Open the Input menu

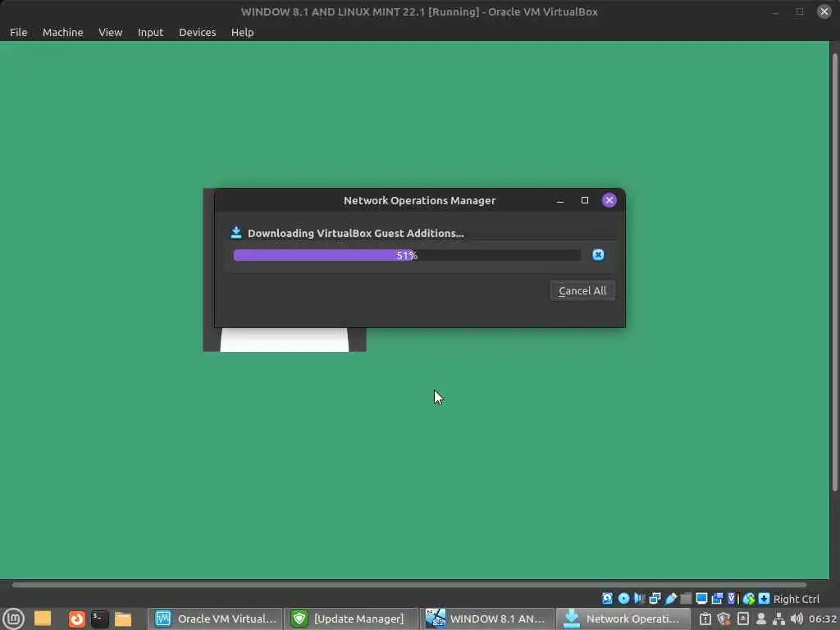(x=150, y=32)
